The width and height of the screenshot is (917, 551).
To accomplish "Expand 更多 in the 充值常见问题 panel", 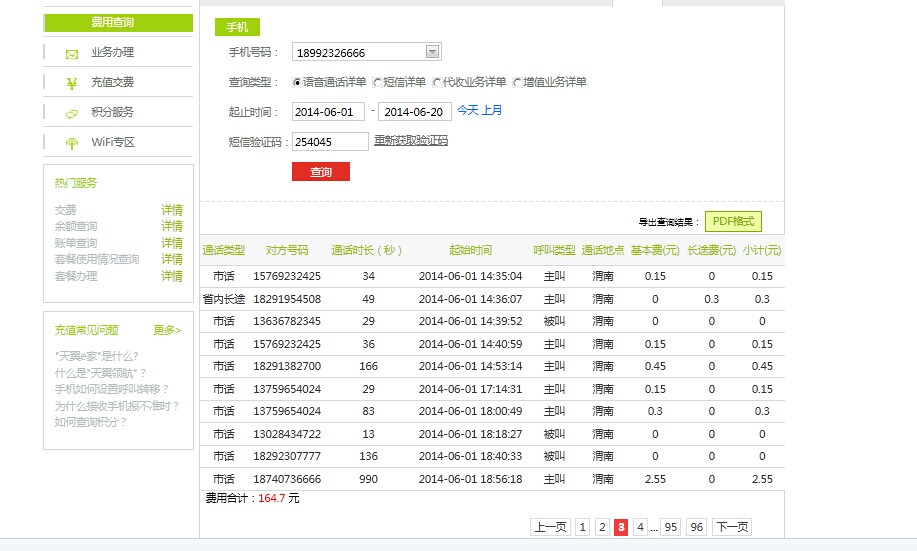I will [167, 330].
